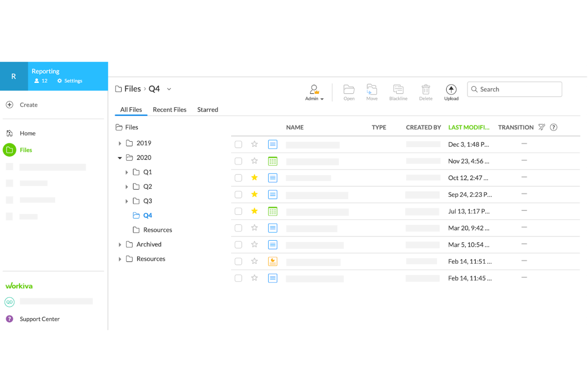Image resolution: width=588 pixels, height=392 pixels.
Task: Click the Open folder toolbar icon
Action: point(349,89)
